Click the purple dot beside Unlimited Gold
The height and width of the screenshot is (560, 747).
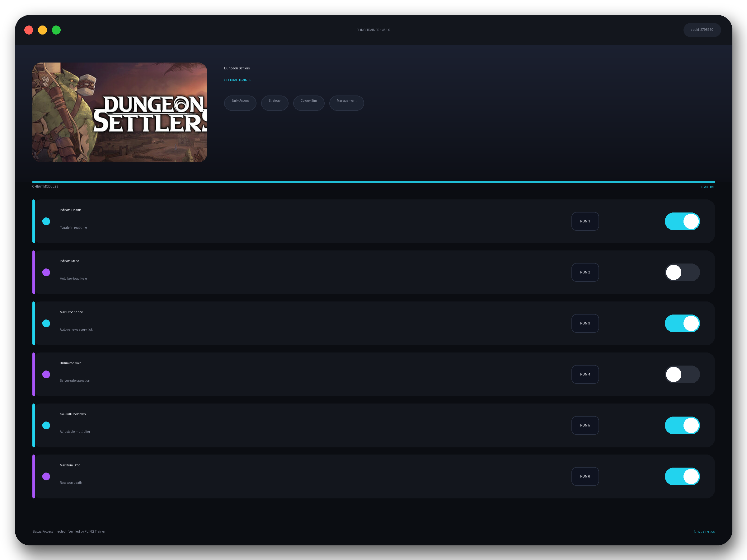pyautogui.click(x=46, y=374)
